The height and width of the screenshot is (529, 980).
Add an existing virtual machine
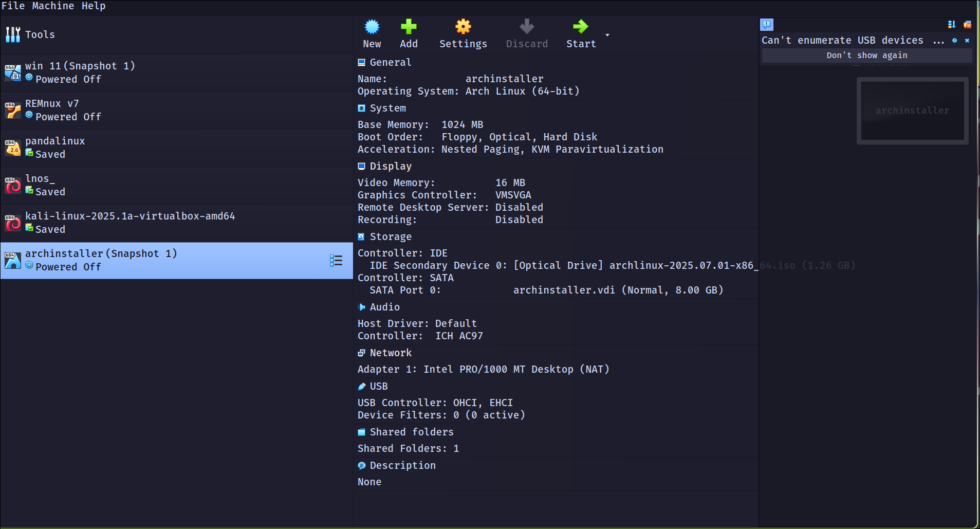[409, 34]
